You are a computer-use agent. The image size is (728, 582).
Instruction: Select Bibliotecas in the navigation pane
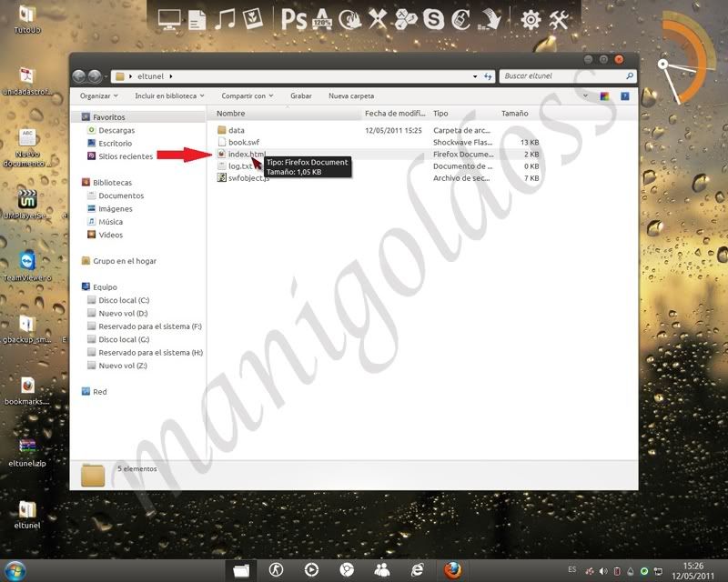tap(112, 183)
